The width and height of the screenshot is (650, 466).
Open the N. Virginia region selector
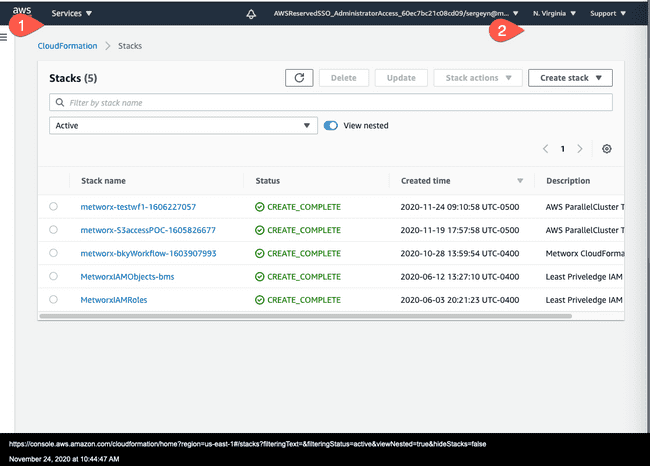click(x=554, y=13)
